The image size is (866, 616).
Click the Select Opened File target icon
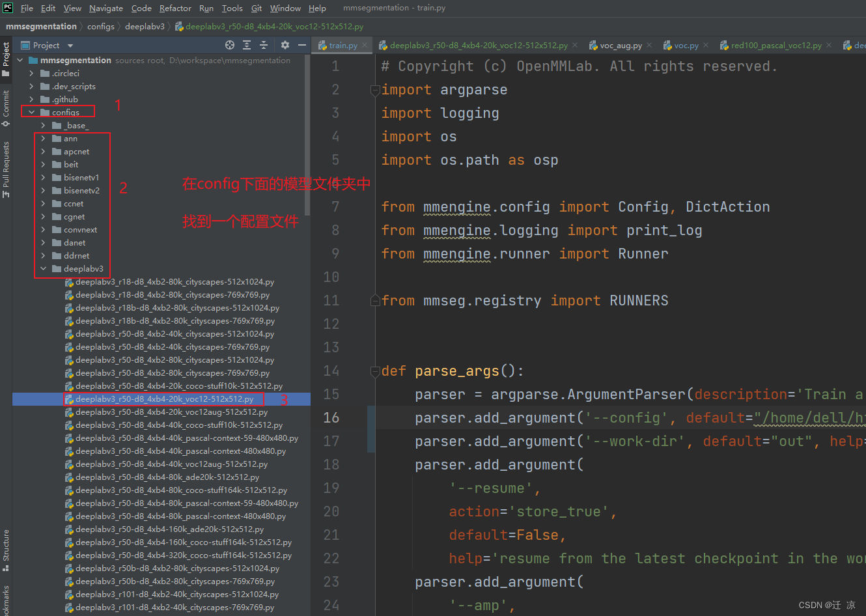coord(230,45)
